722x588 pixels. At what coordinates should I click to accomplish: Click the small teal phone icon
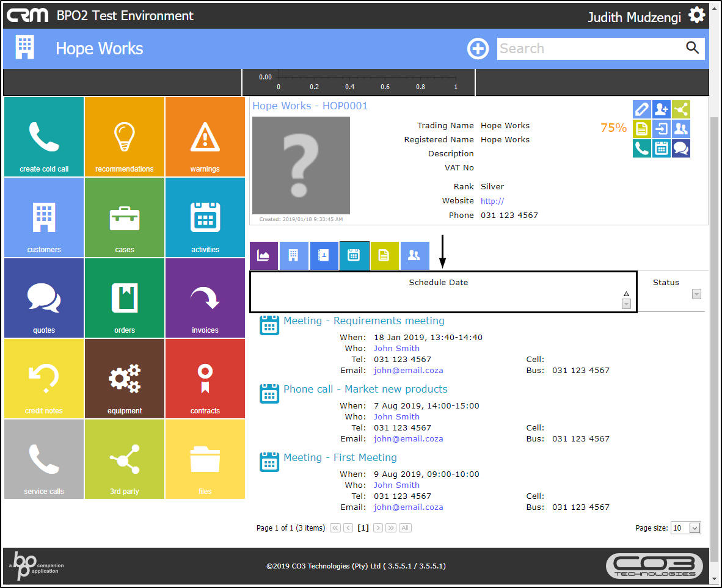pyautogui.click(x=641, y=148)
